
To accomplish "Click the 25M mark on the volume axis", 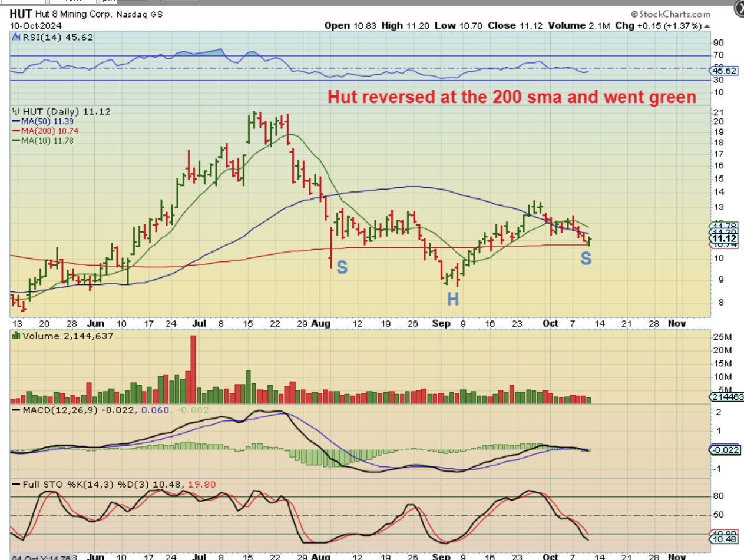I will point(722,337).
